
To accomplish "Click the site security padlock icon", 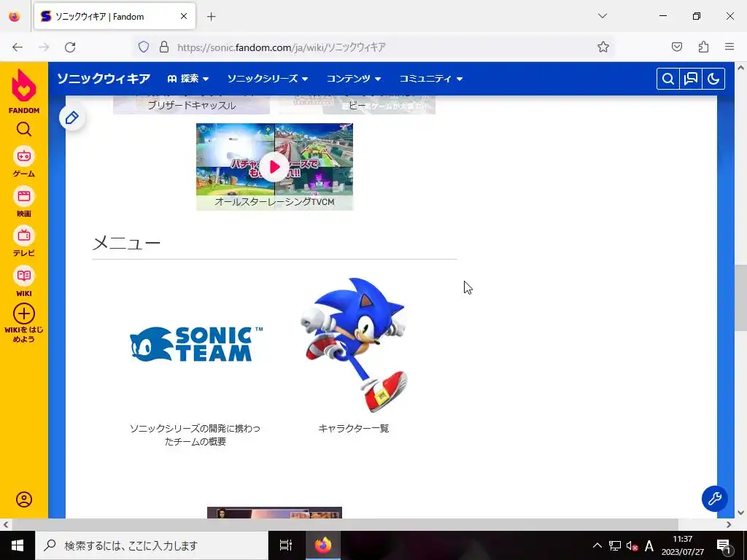I will [164, 47].
